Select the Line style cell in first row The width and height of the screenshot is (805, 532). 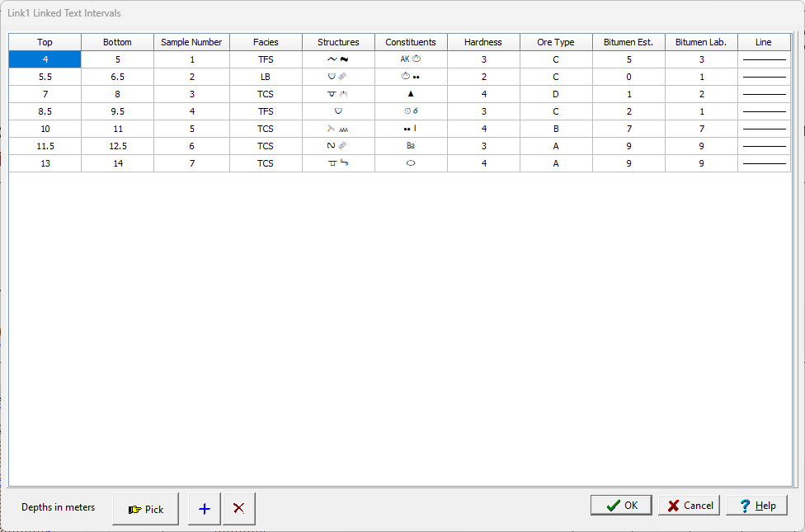764,59
